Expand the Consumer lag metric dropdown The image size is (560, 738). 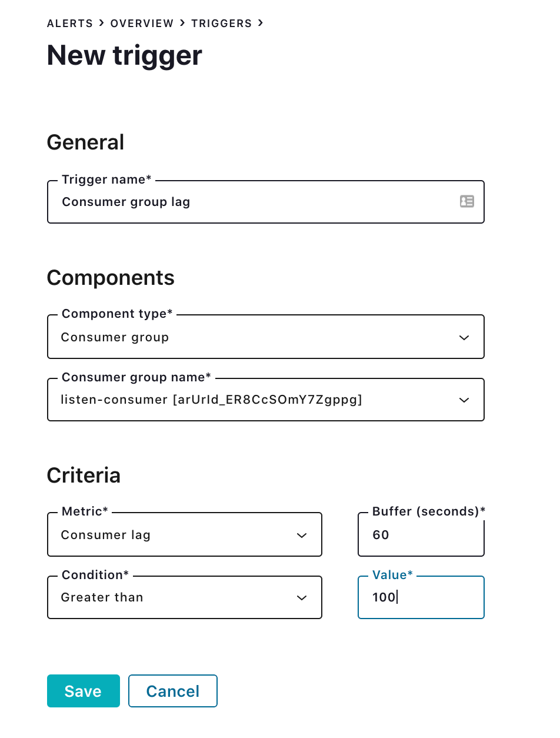(176, 535)
